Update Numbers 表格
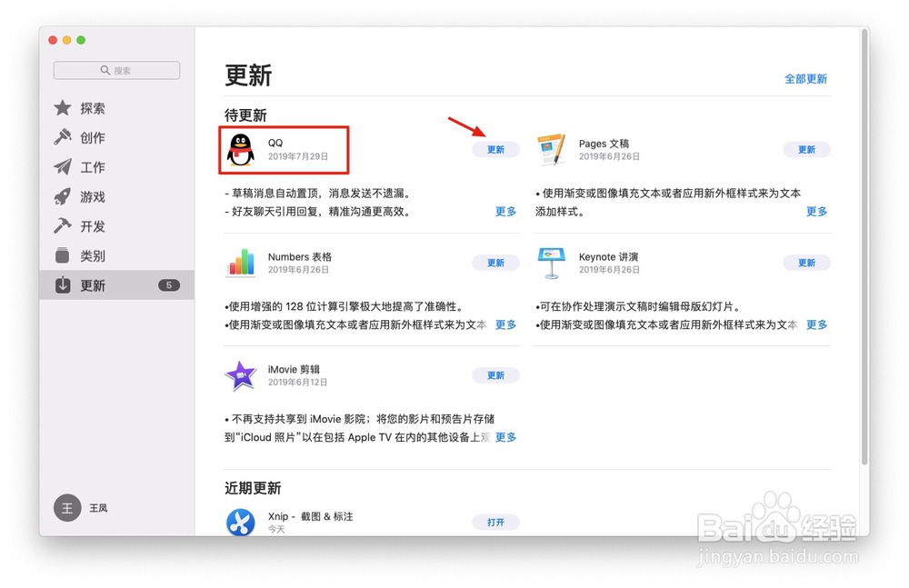The height and width of the screenshot is (588, 909). pos(495,263)
